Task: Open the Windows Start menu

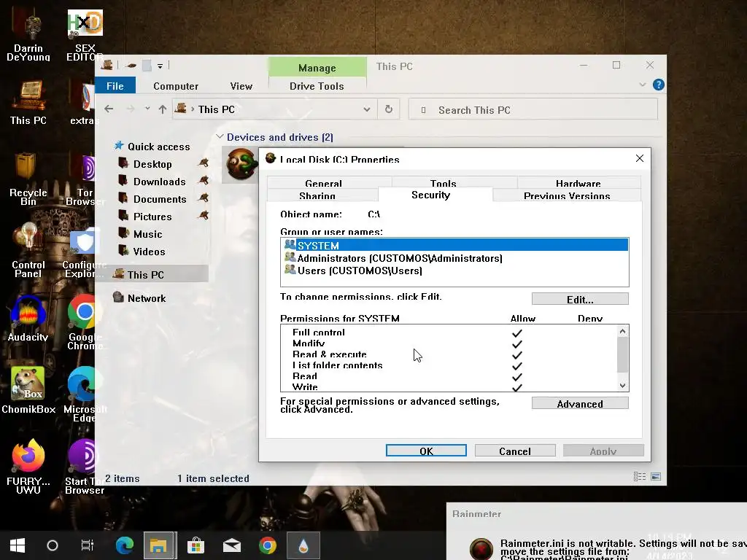Action: coord(18,545)
